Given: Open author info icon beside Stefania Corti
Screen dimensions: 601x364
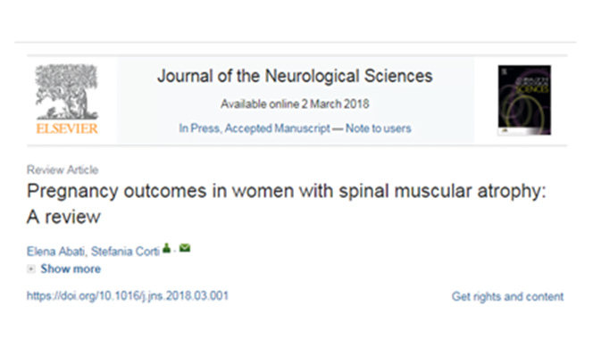Looking at the screenshot, I should click(166, 248).
